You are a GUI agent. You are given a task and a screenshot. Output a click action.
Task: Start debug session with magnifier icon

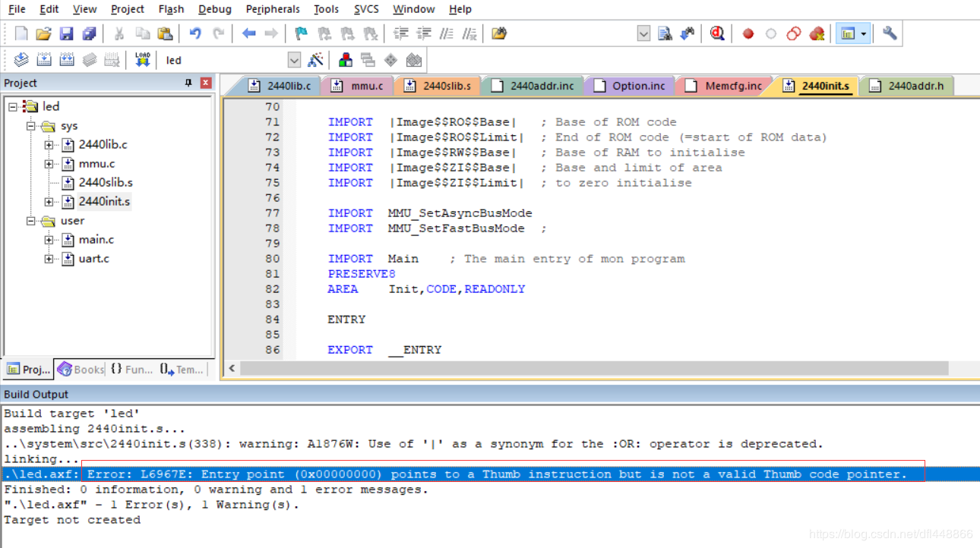(x=716, y=33)
